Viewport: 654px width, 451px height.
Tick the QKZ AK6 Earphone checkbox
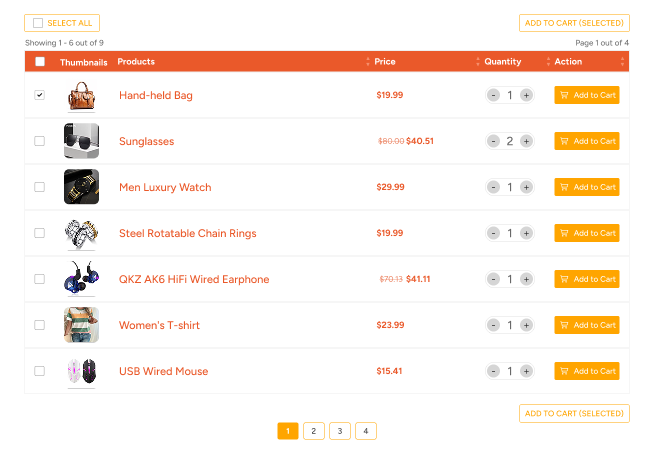click(40, 279)
